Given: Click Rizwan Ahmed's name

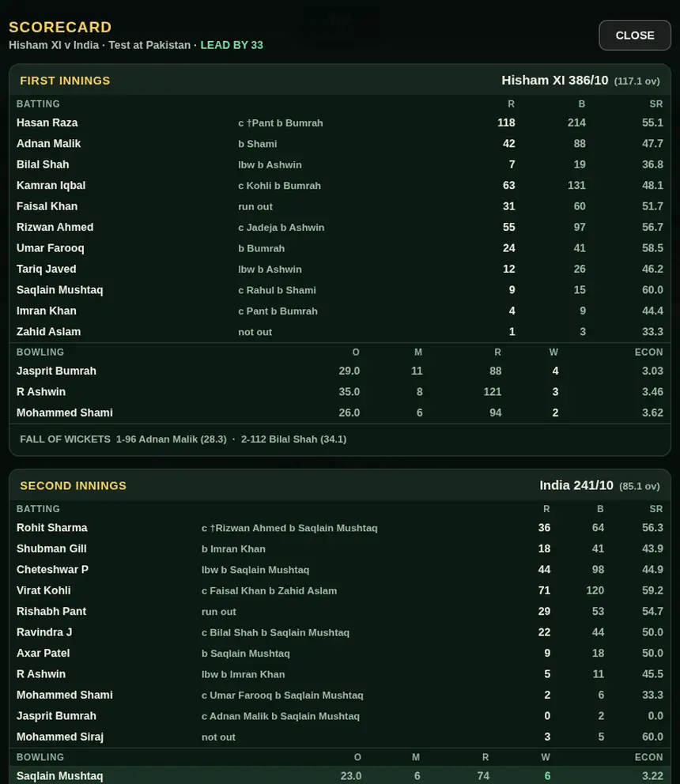Looking at the screenshot, I should click(55, 227).
